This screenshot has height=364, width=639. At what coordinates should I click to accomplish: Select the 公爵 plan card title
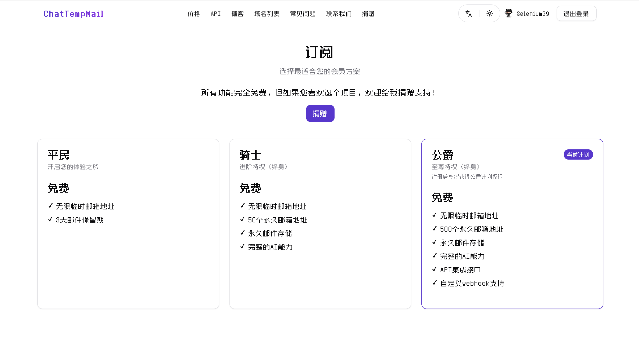tap(443, 155)
